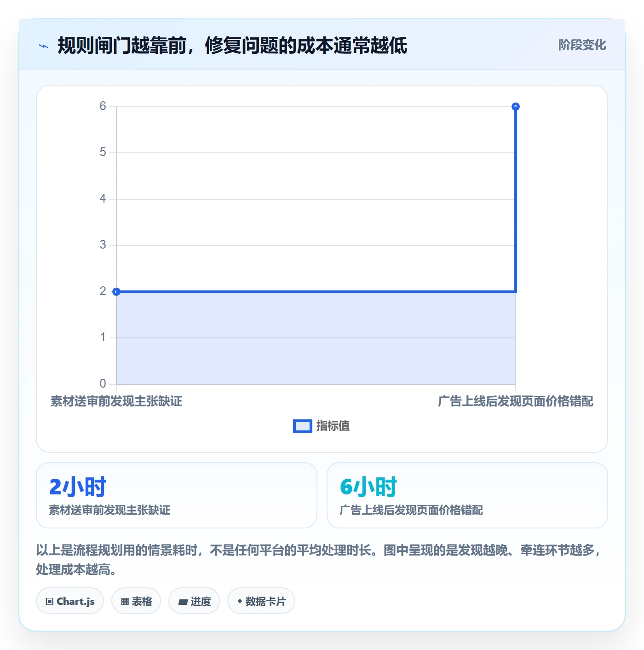Image resolution: width=644 pixels, height=650 pixels.
Task: Click the y-axis tick label 5
Action: coord(103,152)
